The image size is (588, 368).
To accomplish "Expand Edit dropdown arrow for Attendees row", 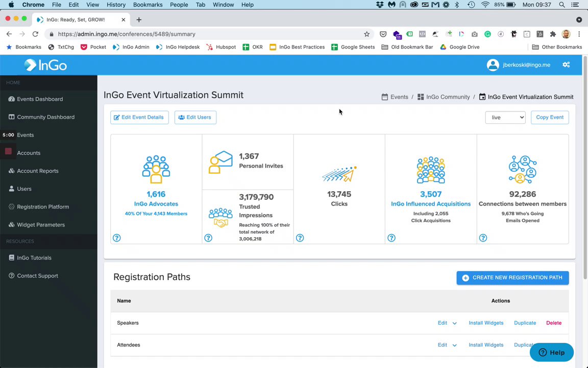I will point(454,346).
